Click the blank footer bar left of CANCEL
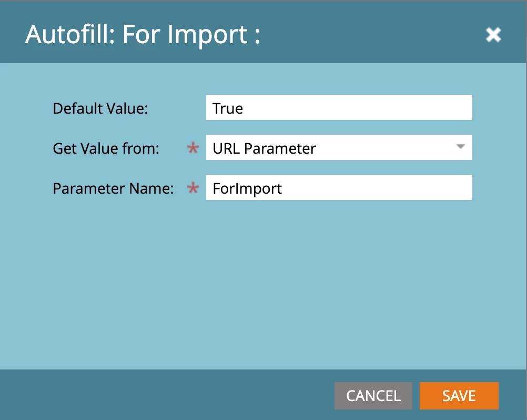The image size is (527, 420). point(167,395)
